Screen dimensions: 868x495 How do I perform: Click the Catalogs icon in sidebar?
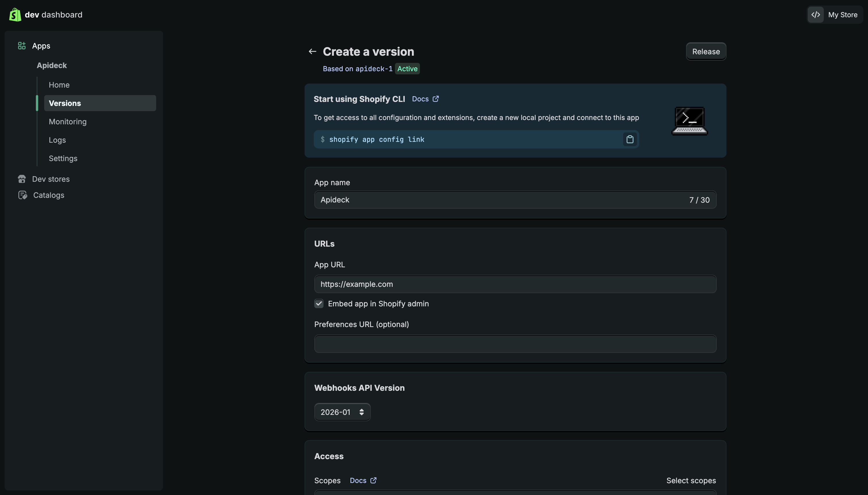coord(22,195)
